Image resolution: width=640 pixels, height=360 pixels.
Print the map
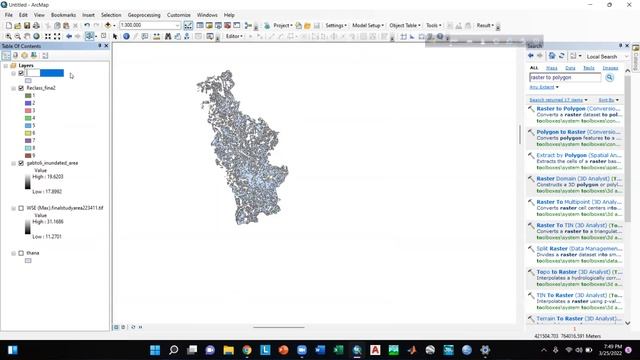36,25
